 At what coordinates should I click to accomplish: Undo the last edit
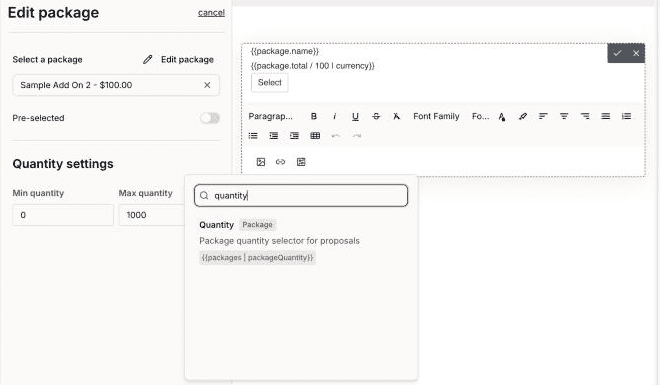click(x=335, y=135)
